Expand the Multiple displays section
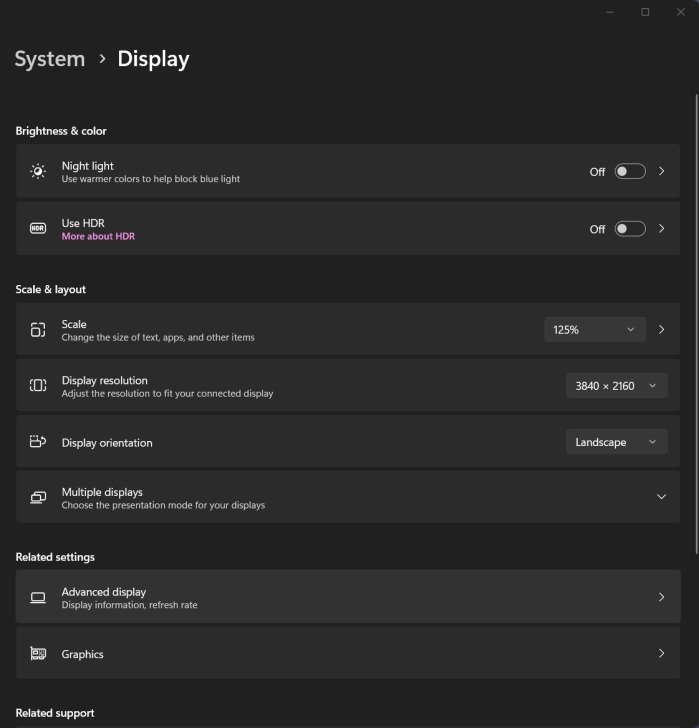Screen dimensions: 699x728 pos(661,497)
